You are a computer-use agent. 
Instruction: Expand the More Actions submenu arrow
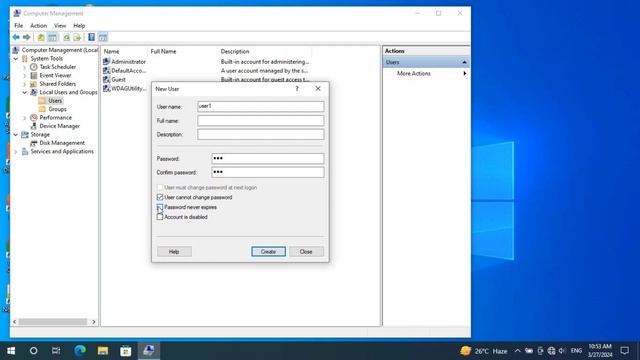(x=464, y=73)
